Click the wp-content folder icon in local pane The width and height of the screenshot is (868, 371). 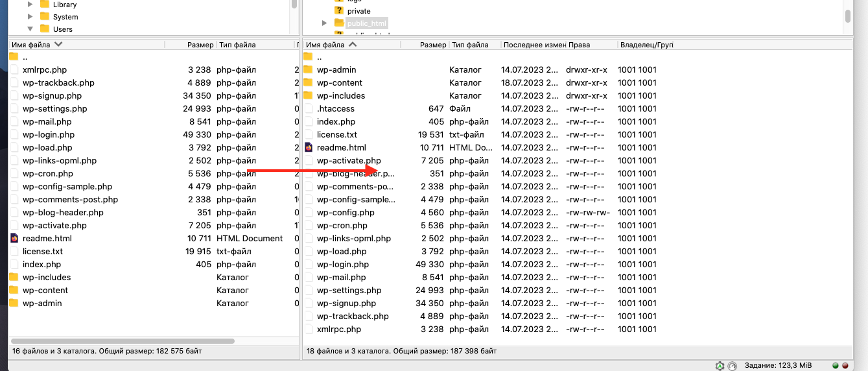click(14, 290)
